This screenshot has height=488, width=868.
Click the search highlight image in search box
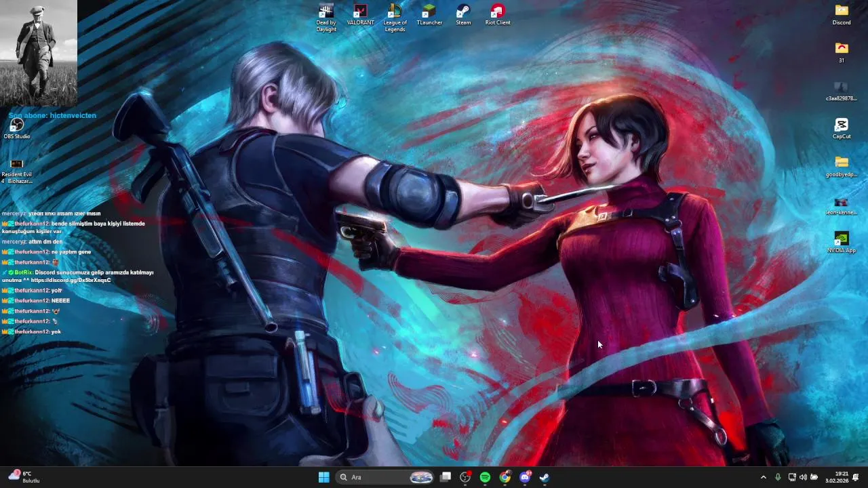421,477
